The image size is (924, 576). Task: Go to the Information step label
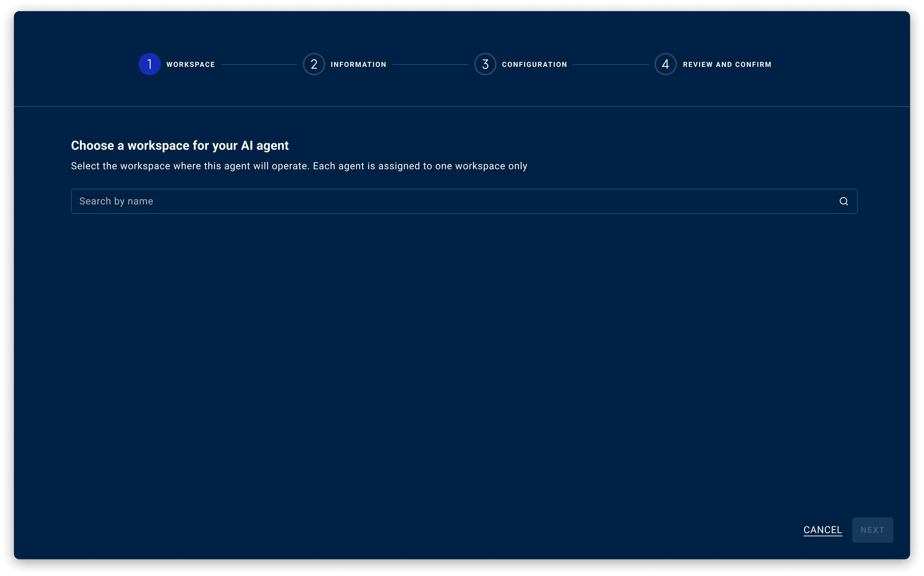point(358,65)
